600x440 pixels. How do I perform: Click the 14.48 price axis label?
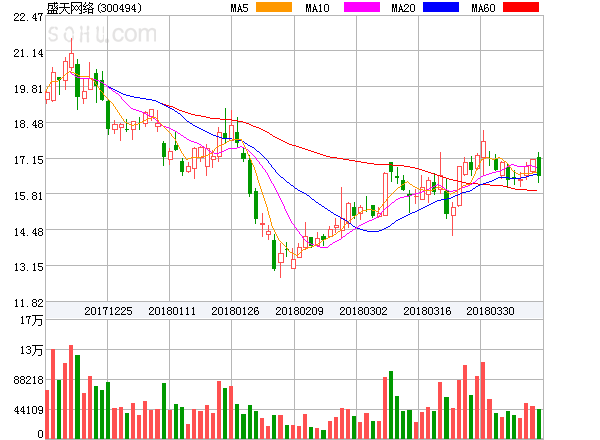[x=28, y=232]
